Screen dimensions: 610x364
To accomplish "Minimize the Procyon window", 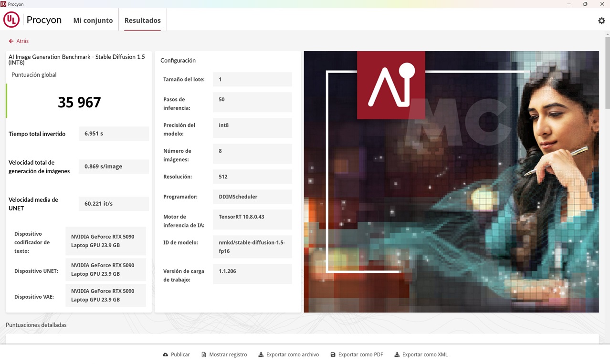I will tap(568, 4).
